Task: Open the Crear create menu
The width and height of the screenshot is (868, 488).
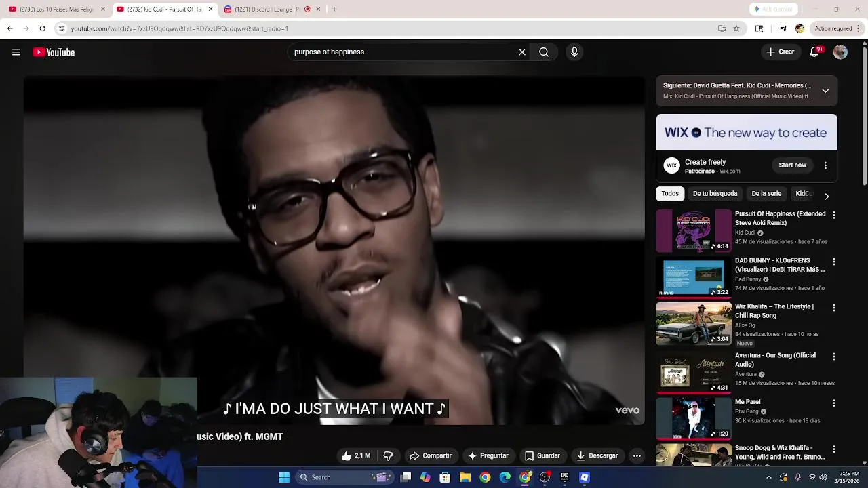Action: point(780,52)
